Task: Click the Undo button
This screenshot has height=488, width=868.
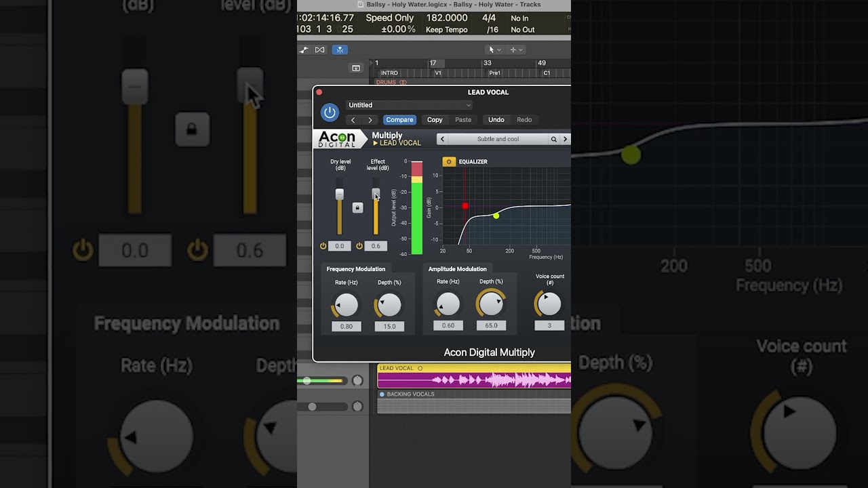Action: pos(496,120)
